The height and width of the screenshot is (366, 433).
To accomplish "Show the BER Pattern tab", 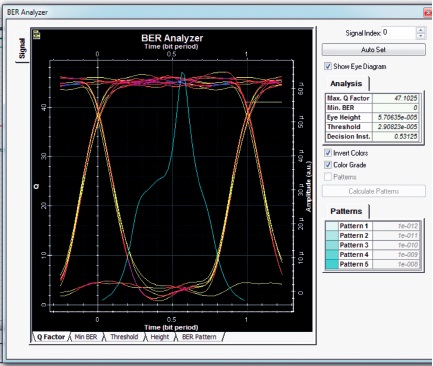I will pyautogui.click(x=199, y=337).
